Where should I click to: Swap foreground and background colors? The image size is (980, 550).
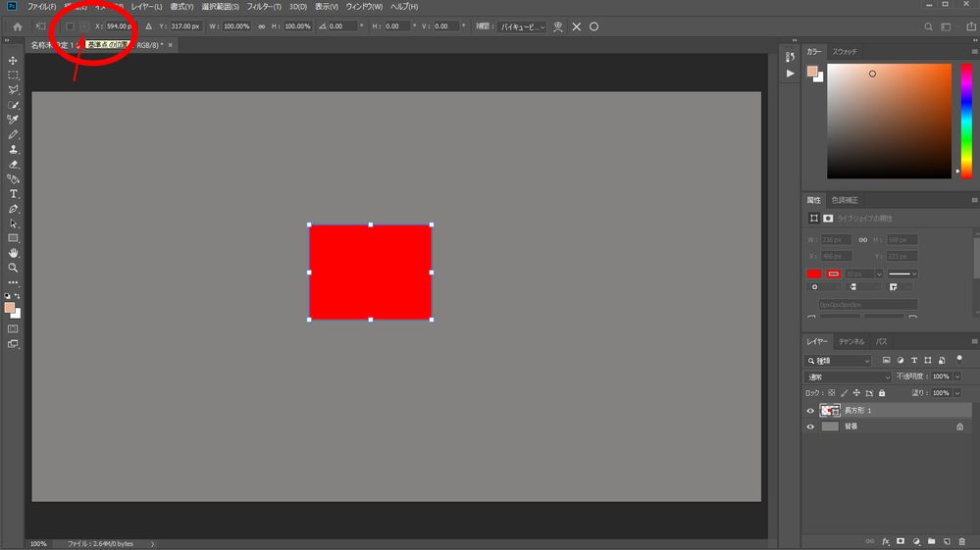[x=18, y=296]
